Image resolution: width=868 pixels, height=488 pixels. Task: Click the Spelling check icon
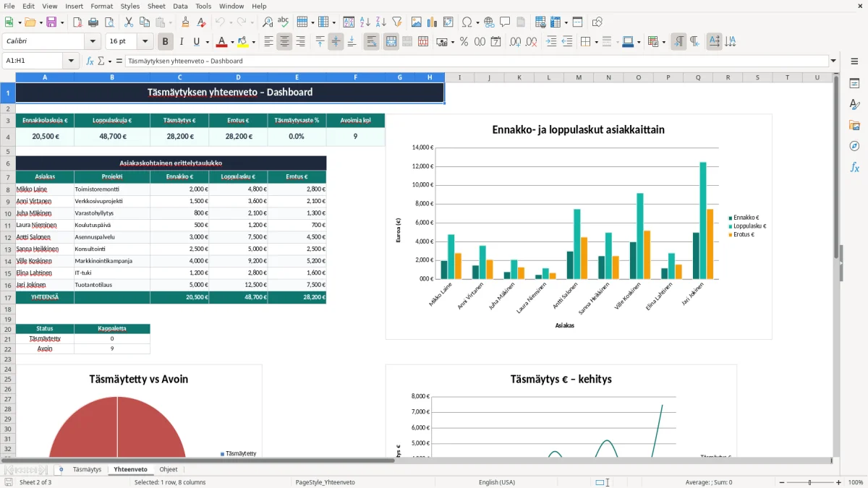tap(284, 22)
